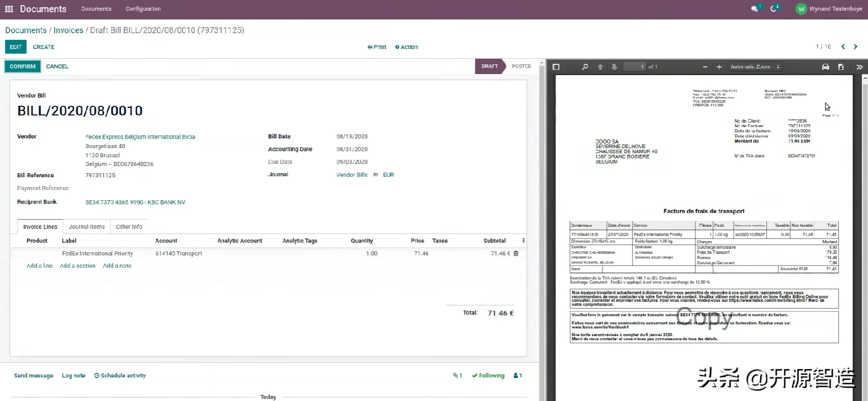Screen dimensions: 868x401
Task: Open find in PDF document
Action: pyautogui.click(x=585, y=67)
